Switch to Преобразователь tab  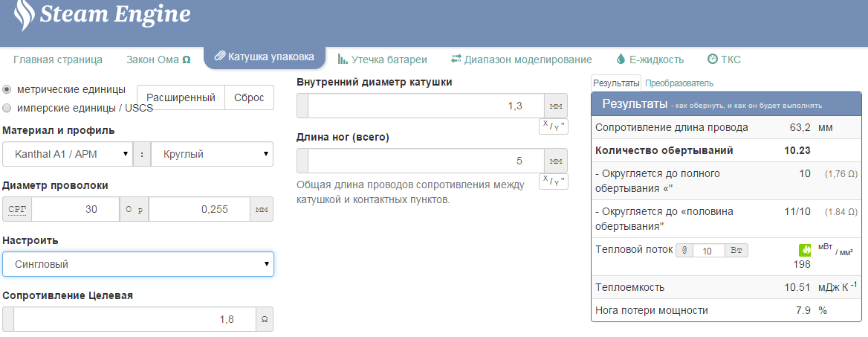[679, 83]
